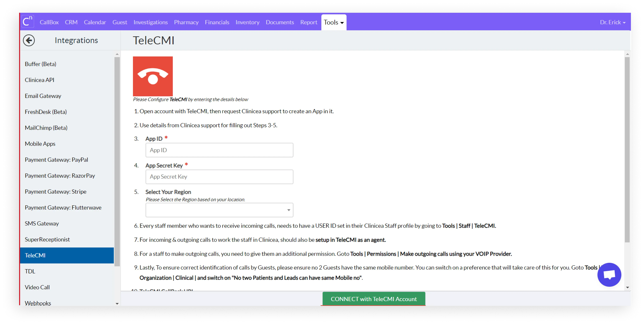The height and width of the screenshot is (325, 644).
Task: Select Mobile Apps integration
Action: pyautogui.click(x=67, y=144)
